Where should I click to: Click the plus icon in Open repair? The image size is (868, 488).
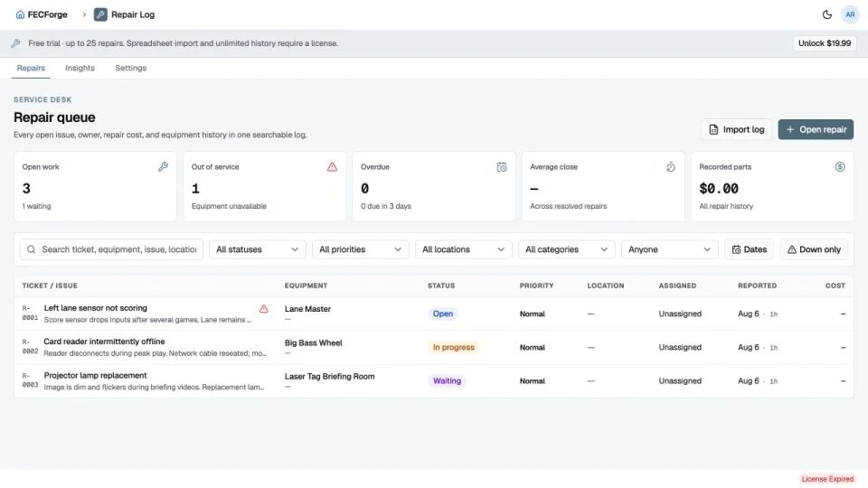pyautogui.click(x=790, y=129)
